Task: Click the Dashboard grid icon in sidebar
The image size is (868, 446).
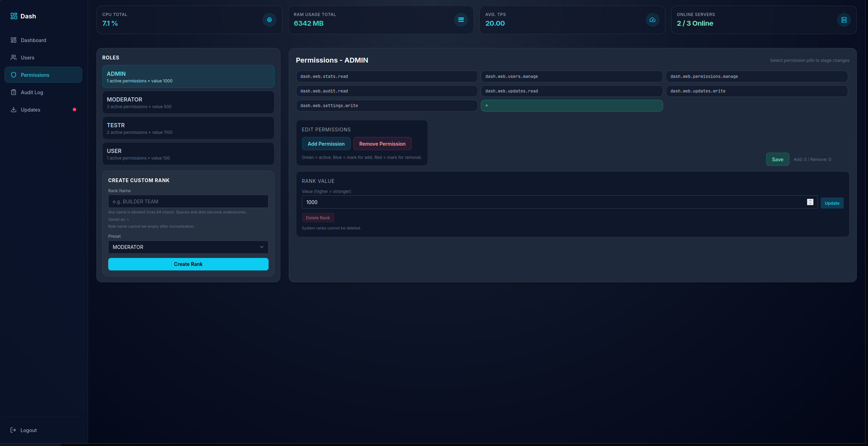Action: coord(14,40)
